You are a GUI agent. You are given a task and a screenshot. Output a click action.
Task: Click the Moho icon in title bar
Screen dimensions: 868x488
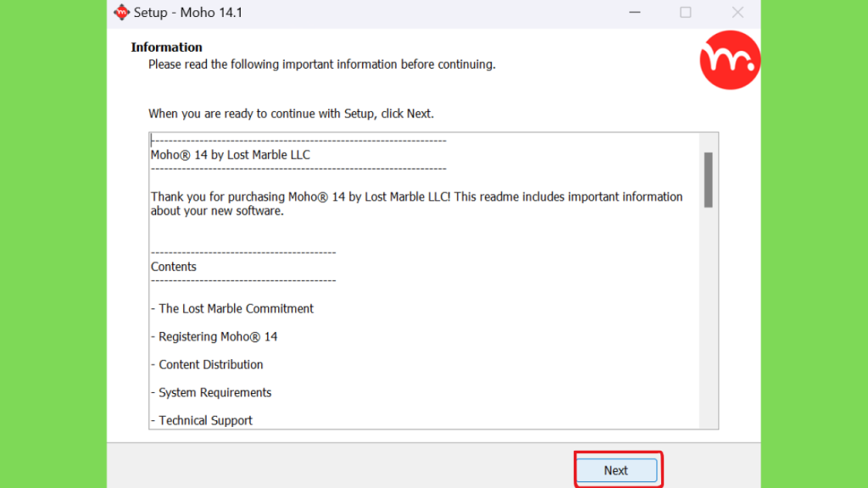pyautogui.click(x=121, y=12)
